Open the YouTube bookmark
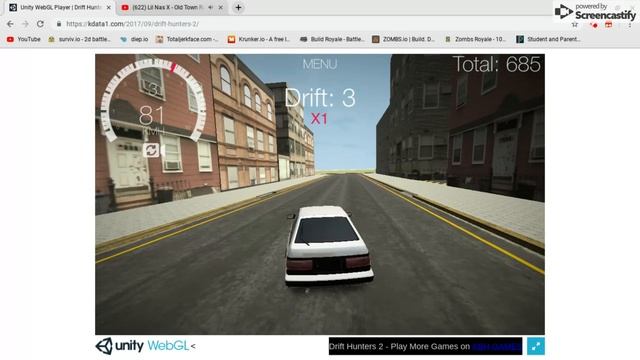This screenshot has height=360, width=640. pos(24,39)
